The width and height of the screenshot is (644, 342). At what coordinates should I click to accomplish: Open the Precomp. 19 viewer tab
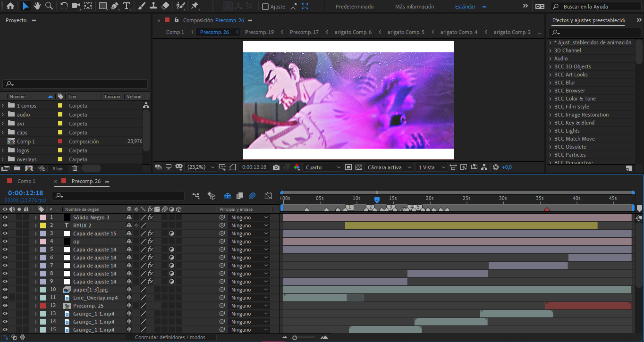tap(259, 32)
